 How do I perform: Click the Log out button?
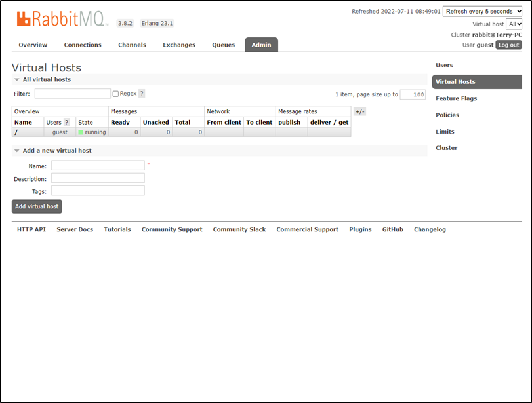508,45
